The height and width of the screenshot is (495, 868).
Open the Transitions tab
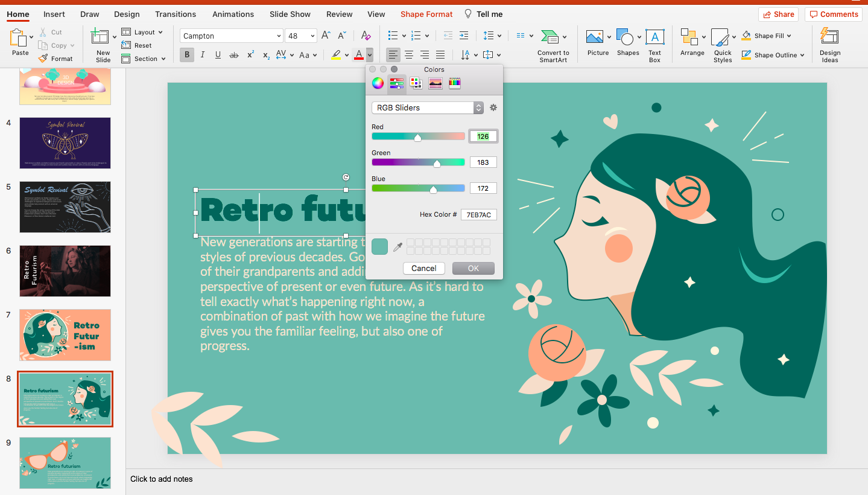coord(176,14)
